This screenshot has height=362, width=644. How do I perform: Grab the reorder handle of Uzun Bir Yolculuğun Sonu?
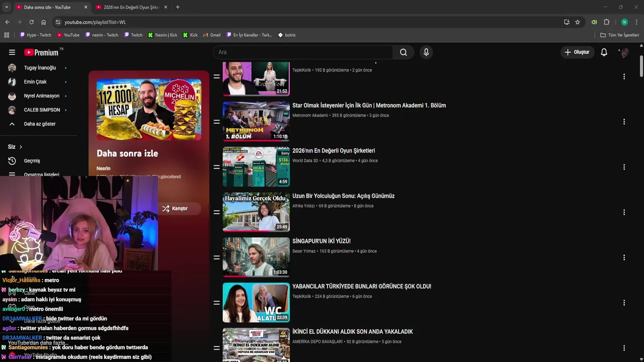point(216,212)
